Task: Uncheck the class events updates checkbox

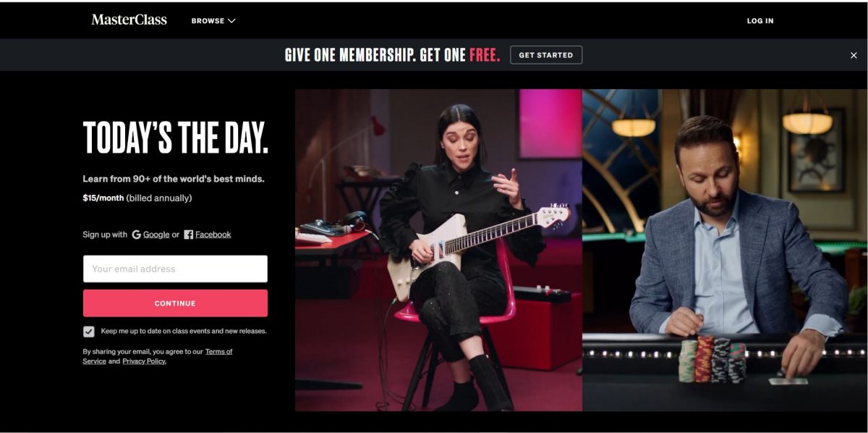Action: [89, 332]
